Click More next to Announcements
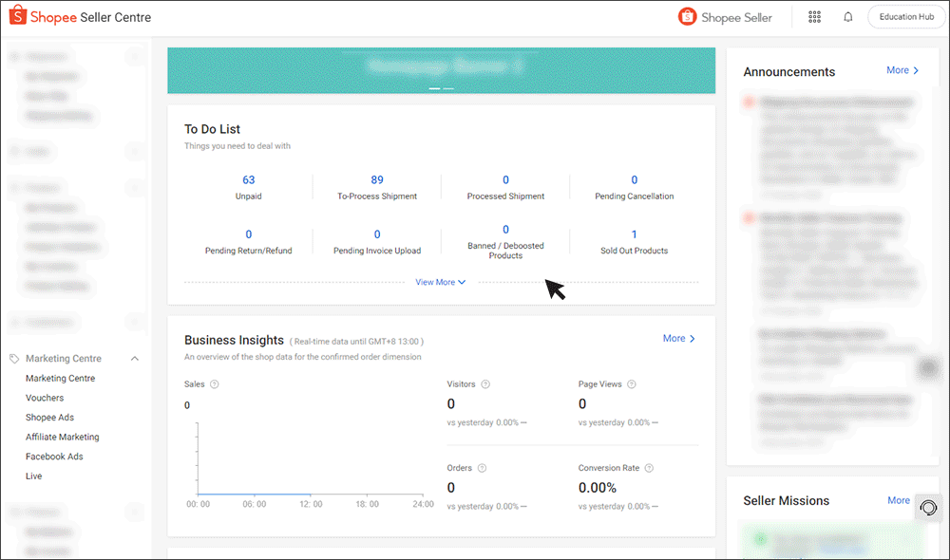The width and height of the screenshot is (950, 560). (x=901, y=70)
